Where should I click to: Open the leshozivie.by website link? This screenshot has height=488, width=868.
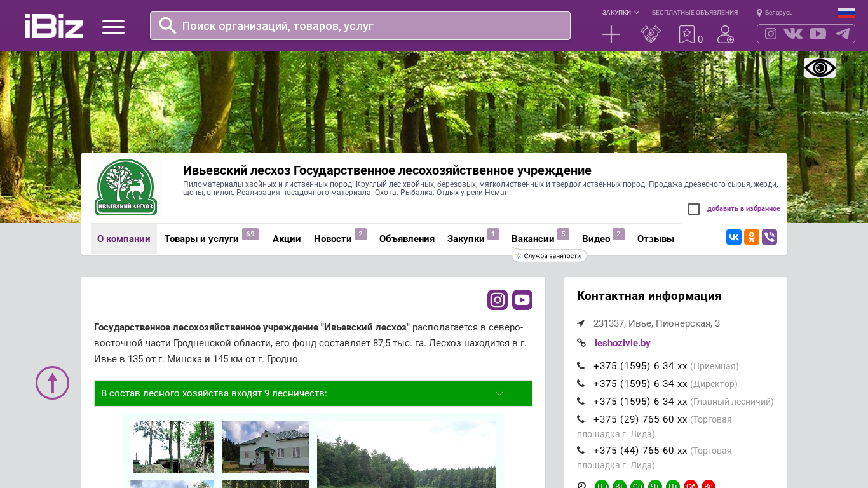click(622, 343)
